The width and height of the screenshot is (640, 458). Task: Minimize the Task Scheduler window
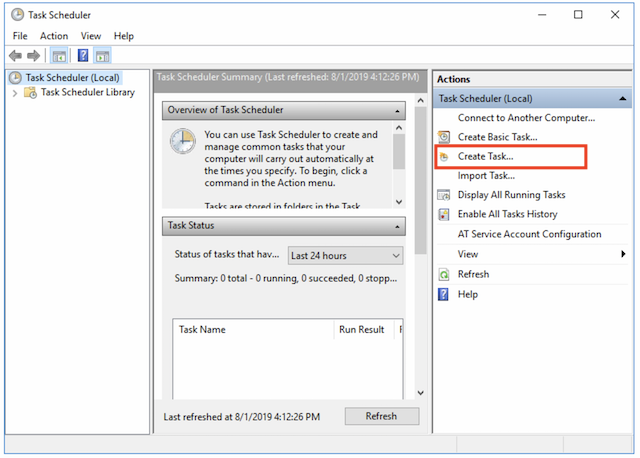542,15
